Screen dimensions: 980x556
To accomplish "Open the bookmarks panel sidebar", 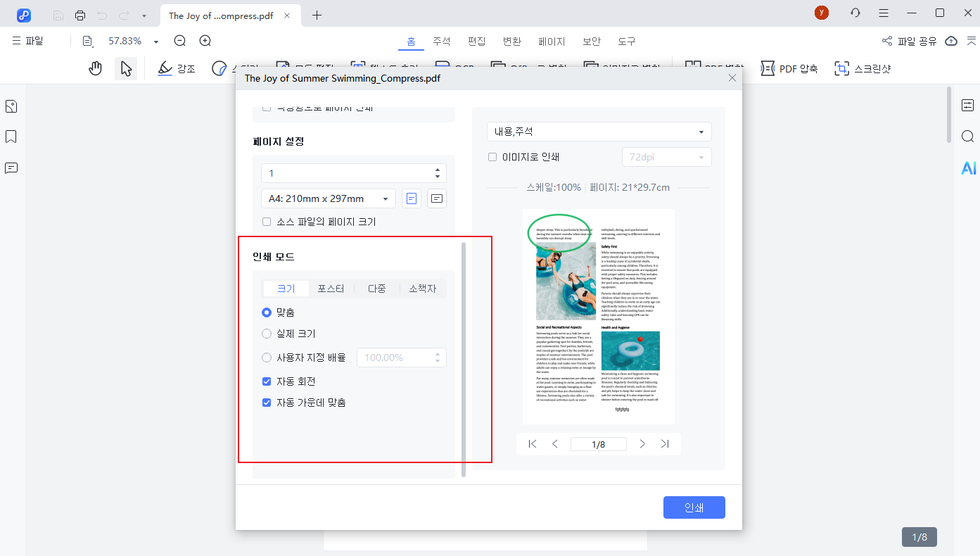I will 11,137.
